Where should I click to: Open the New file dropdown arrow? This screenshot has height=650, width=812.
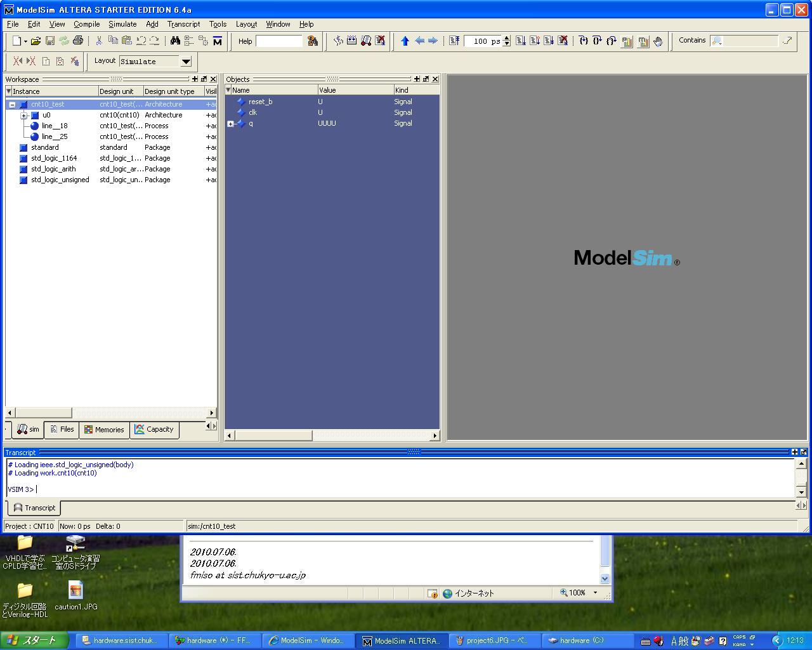point(25,41)
